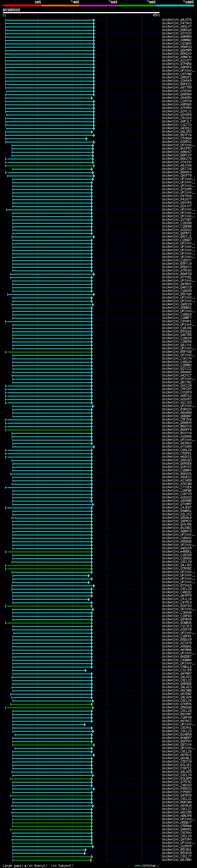
Task: Select hit label UniRef100_Q8ITB2
Action: point(177,382)
